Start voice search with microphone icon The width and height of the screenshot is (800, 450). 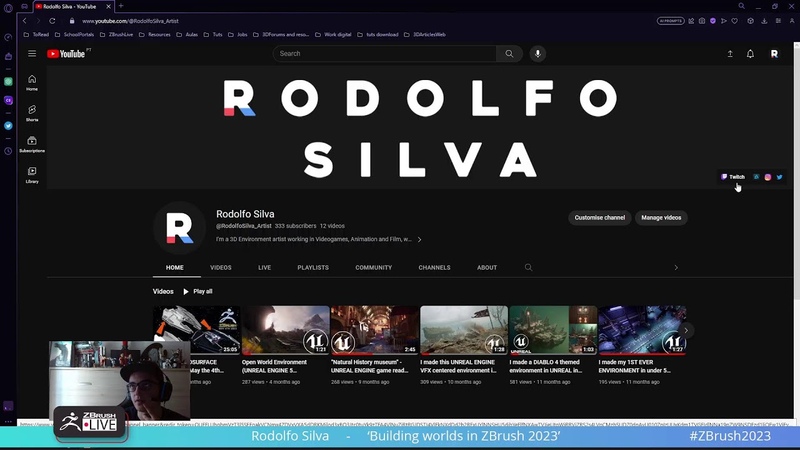coord(538,54)
